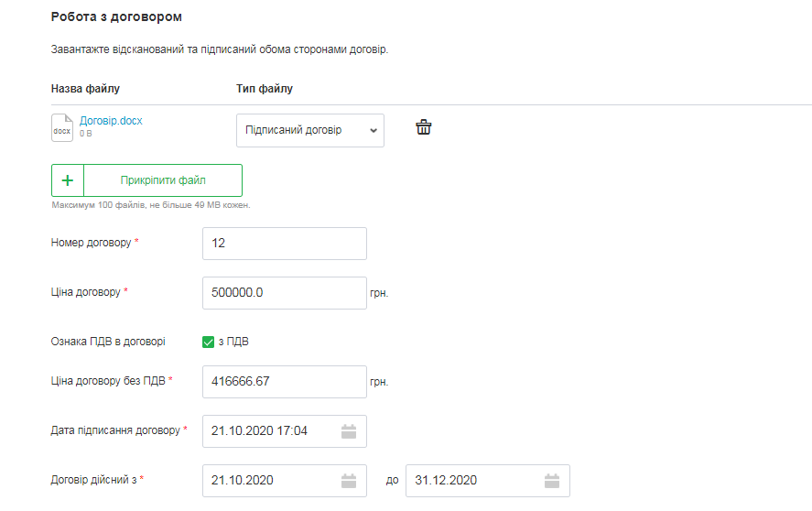Click the green plus icon
The image size is (812, 511).
(x=68, y=180)
